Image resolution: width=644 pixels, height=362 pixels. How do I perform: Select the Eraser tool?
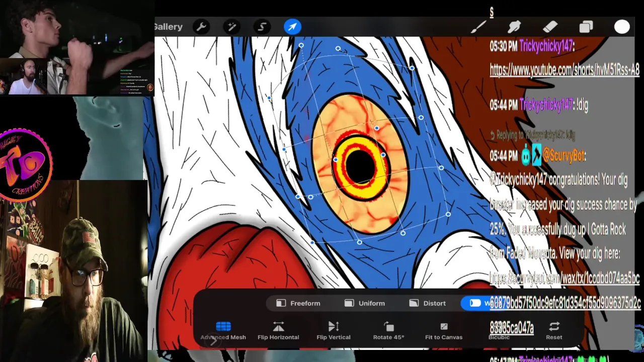(550, 27)
